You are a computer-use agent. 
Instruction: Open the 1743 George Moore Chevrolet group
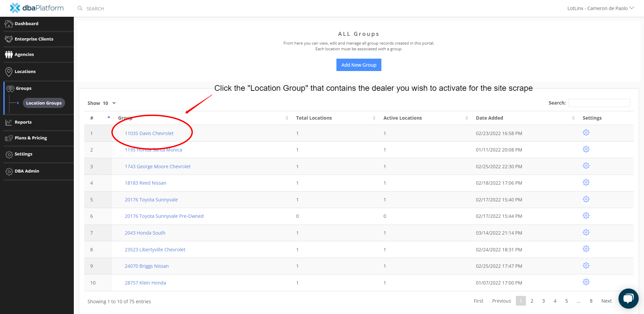point(158,167)
